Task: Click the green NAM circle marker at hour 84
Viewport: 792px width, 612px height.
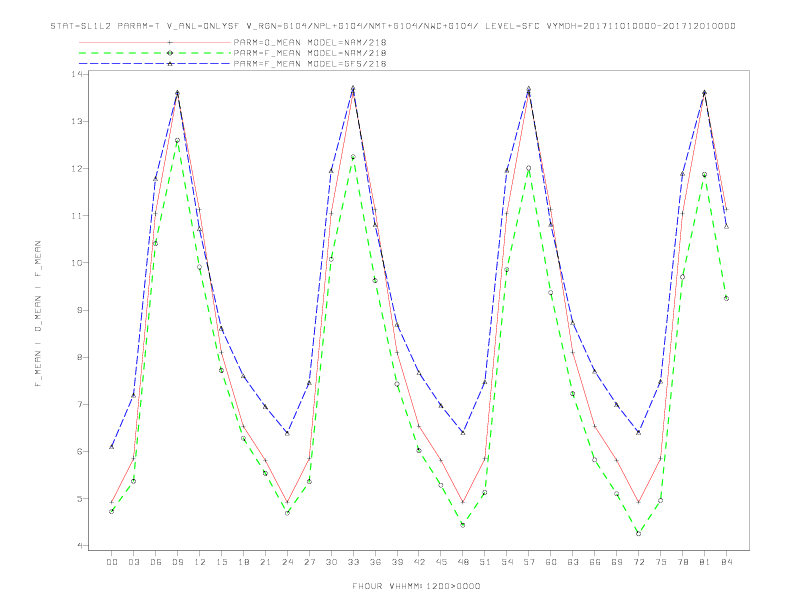Action: [726, 298]
